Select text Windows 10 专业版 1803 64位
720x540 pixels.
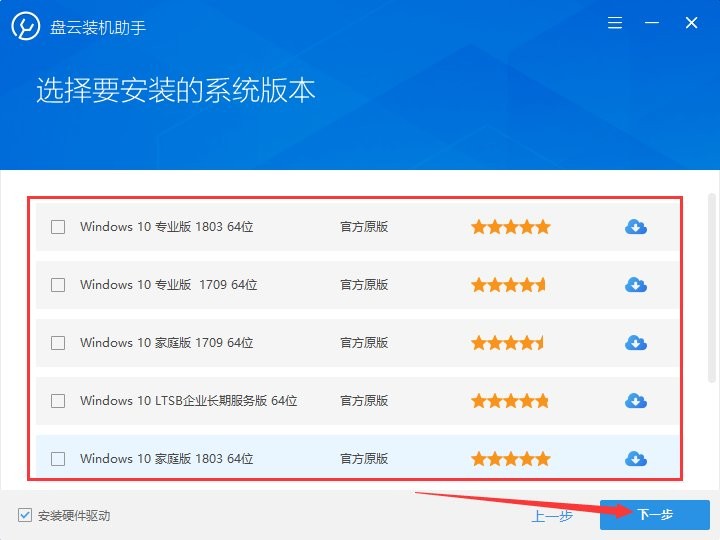coord(167,227)
